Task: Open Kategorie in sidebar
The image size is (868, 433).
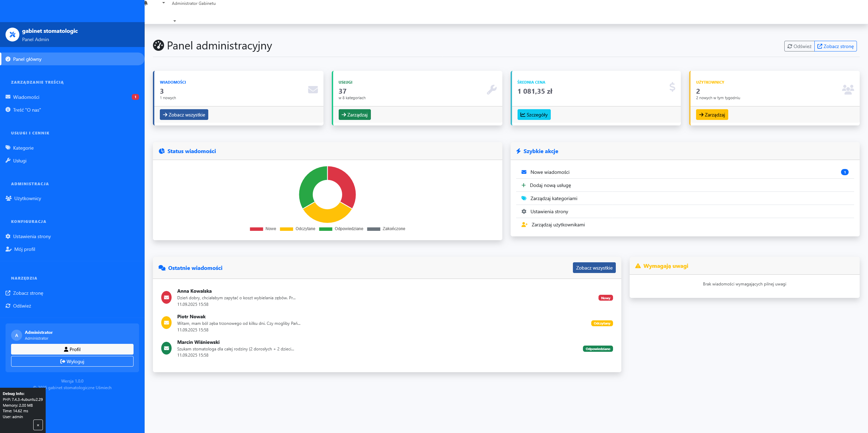Action: (x=72, y=148)
